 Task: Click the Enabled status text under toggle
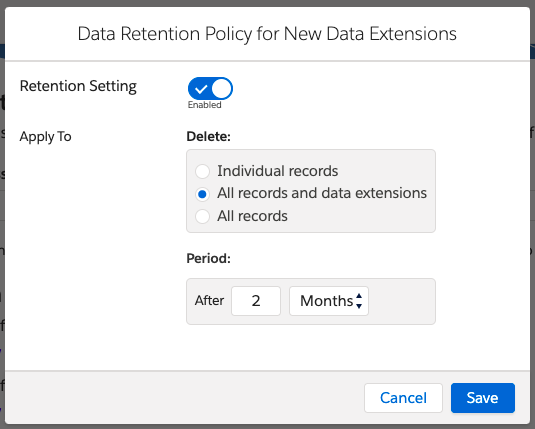(x=204, y=105)
